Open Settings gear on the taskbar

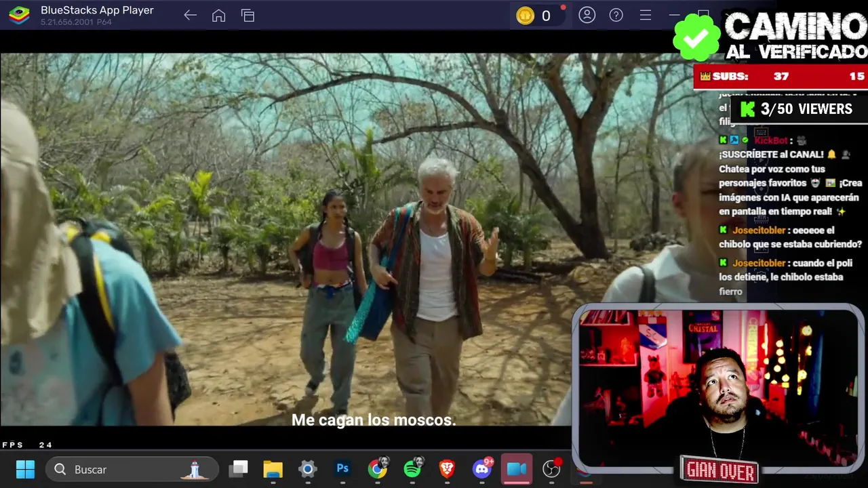tap(307, 469)
